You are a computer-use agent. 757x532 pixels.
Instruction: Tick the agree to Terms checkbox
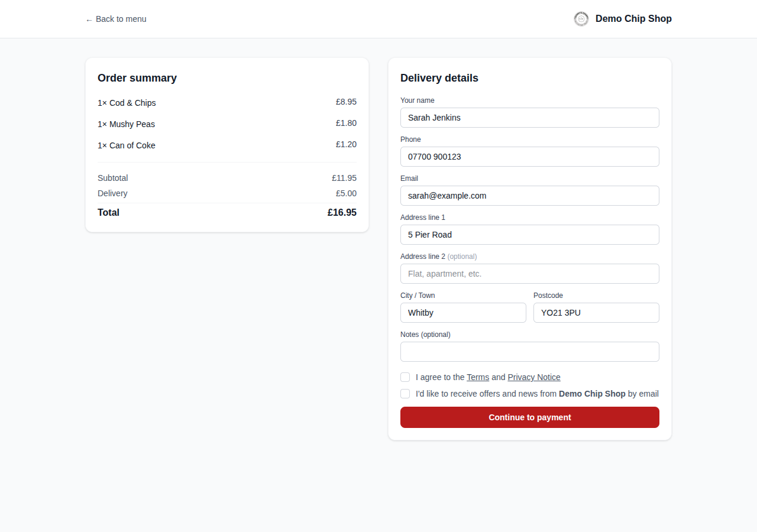click(x=405, y=377)
